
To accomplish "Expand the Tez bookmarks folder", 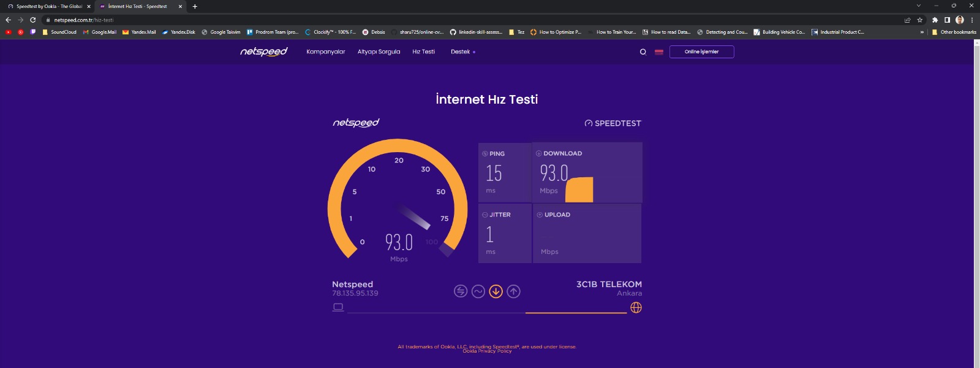I will 516,32.
